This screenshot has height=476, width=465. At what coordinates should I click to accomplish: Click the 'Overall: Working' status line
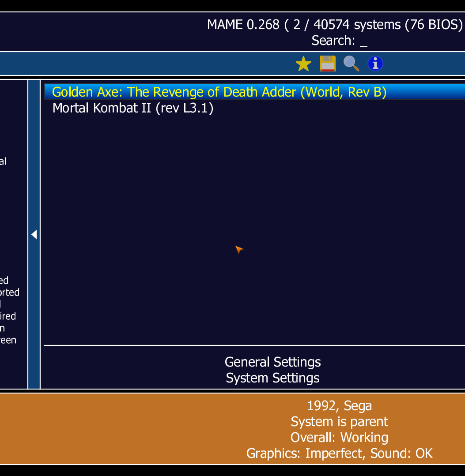(x=340, y=438)
